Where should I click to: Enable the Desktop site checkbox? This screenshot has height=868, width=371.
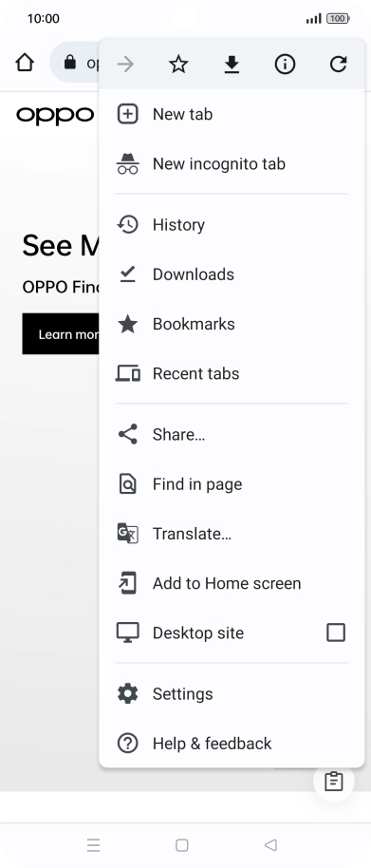tap(336, 632)
